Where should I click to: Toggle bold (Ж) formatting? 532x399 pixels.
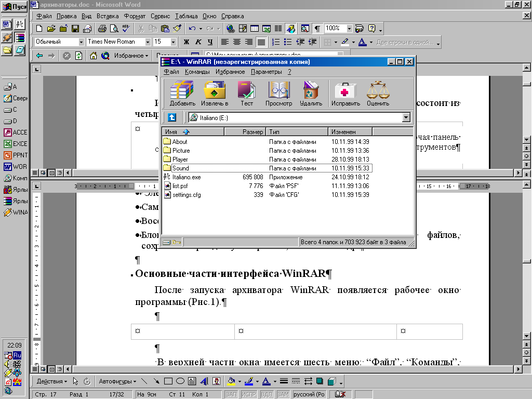(x=187, y=42)
